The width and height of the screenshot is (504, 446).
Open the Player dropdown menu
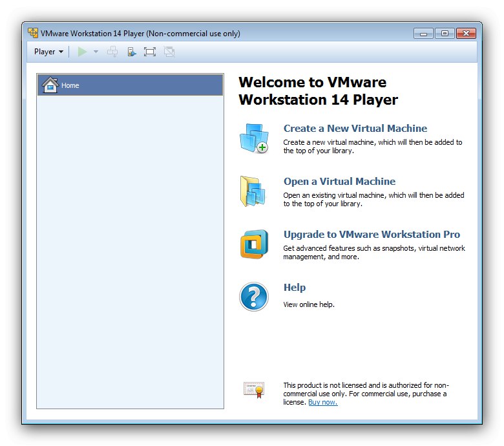tap(48, 52)
